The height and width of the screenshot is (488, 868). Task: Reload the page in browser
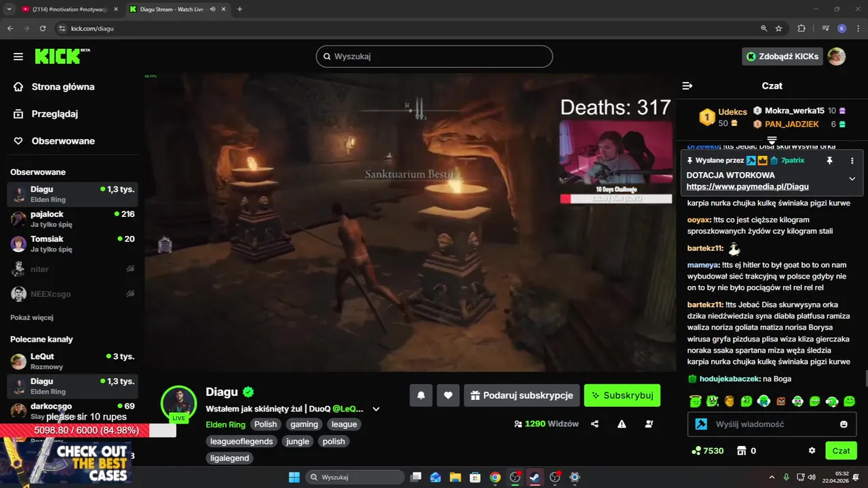click(43, 28)
